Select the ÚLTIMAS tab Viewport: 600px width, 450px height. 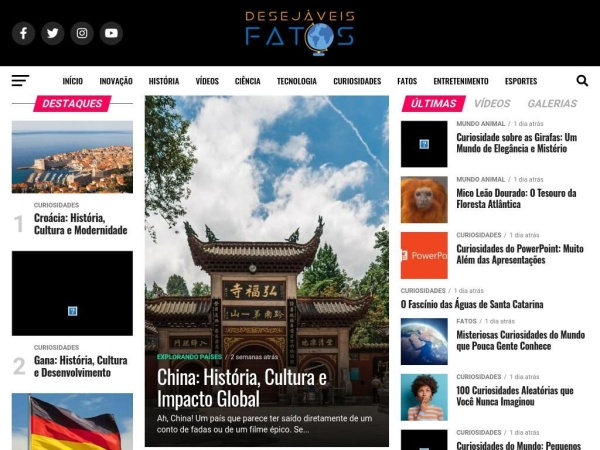click(x=434, y=103)
